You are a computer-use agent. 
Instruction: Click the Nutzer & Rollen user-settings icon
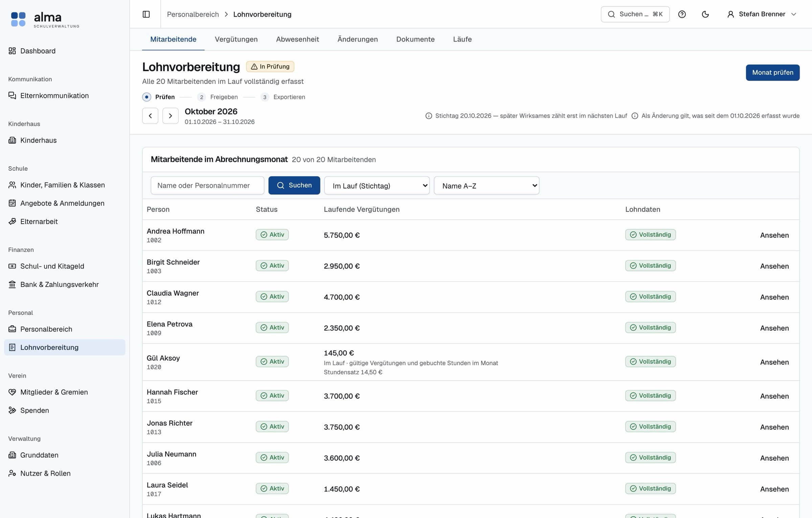tap(12, 473)
